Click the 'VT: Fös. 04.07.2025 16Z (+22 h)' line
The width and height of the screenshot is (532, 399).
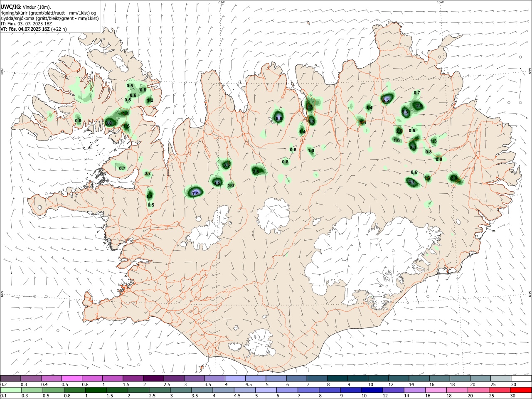click(x=34, y=29)
